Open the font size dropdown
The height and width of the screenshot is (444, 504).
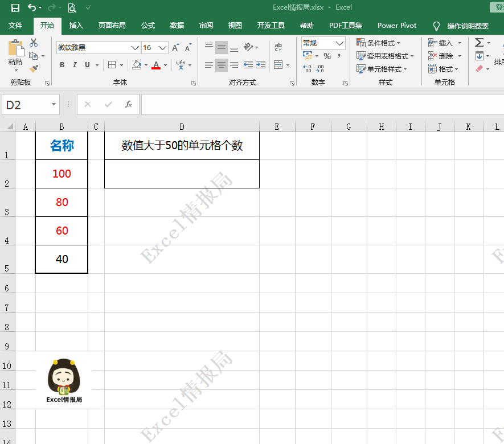163,48
